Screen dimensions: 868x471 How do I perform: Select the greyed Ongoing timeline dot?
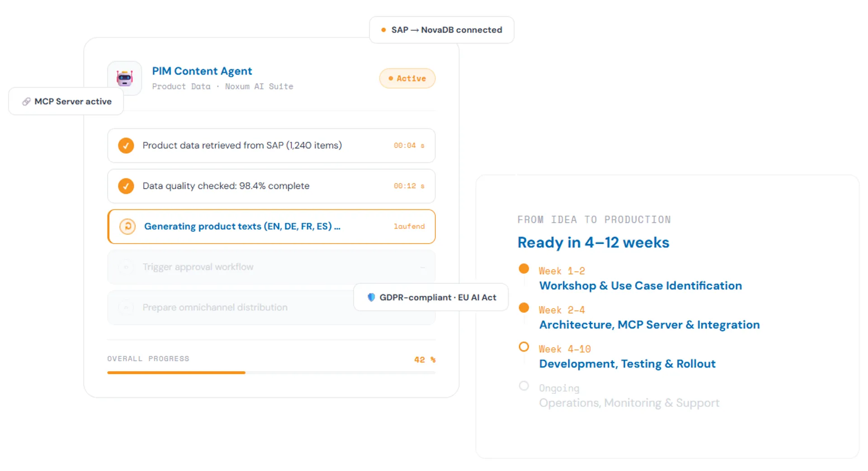pos(524,386)
